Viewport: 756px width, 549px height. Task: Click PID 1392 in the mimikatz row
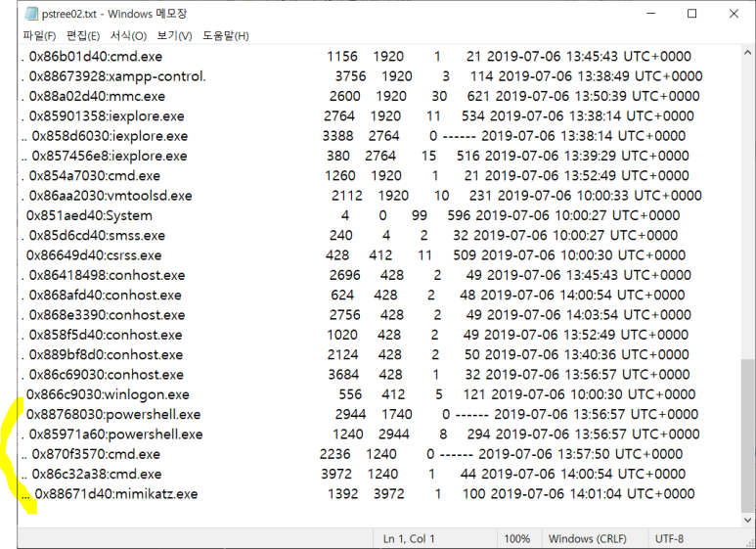pos(343,493)
